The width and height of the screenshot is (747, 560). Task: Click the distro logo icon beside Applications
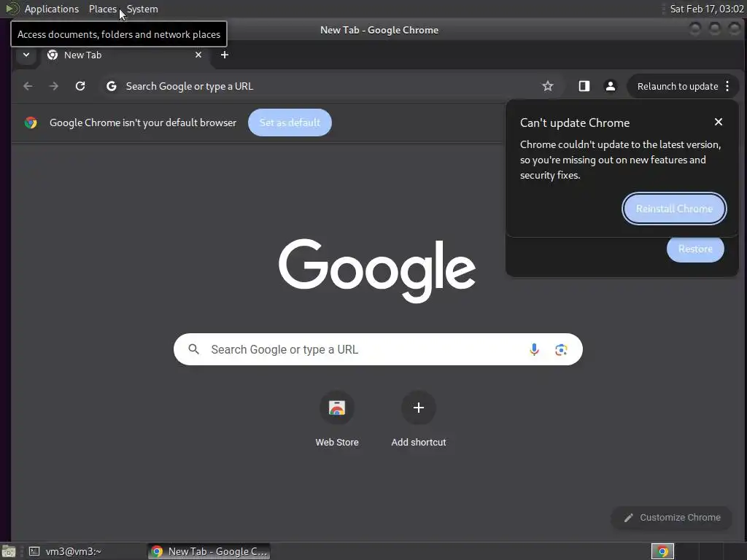point(12,9)
